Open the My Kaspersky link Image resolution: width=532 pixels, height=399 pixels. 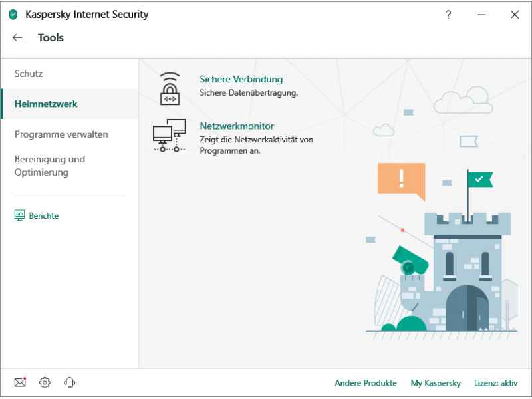[436, 383]
